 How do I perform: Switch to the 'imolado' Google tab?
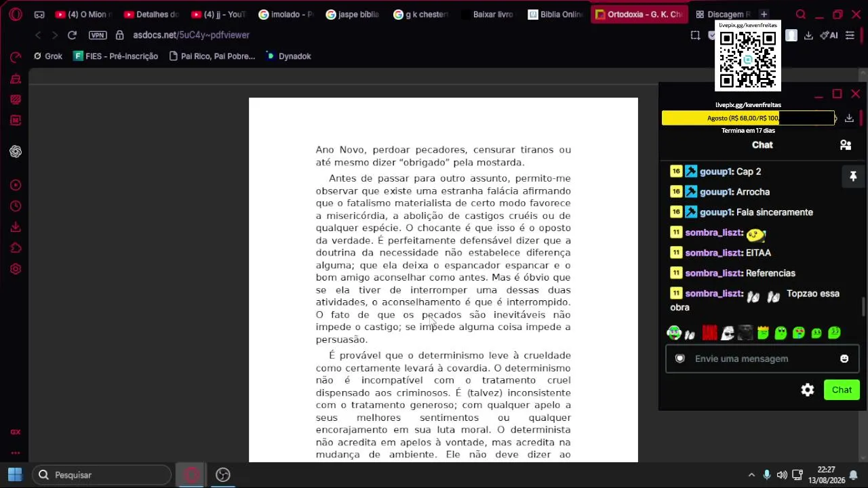(285, 14)
